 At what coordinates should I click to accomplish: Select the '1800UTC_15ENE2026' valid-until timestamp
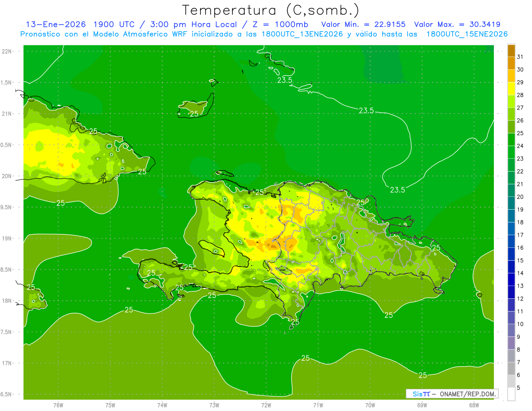[467, 34]
